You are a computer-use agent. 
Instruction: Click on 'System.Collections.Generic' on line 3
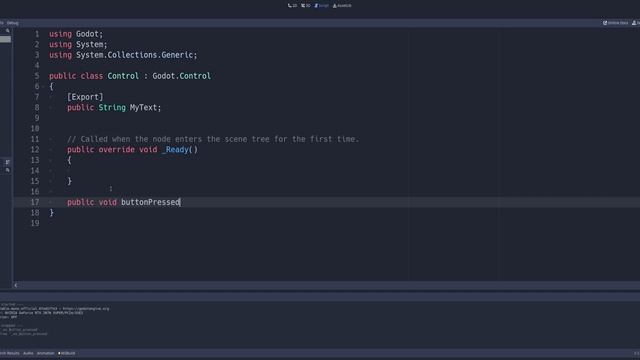click(x=134, y=55)
